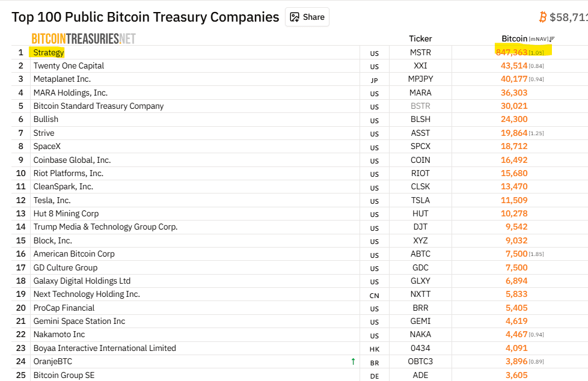Open the Strategy company link
This screenshot has width=588, height=381.
(x=48, y=52)
